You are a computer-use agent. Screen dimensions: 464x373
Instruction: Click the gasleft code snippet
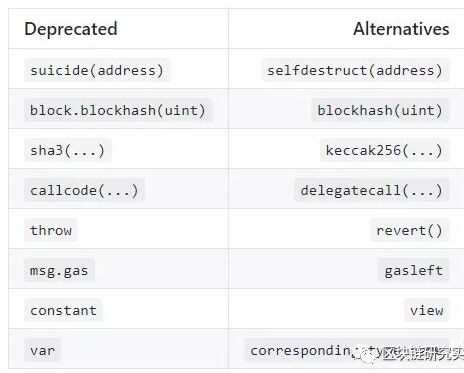(x=414, y=270)
